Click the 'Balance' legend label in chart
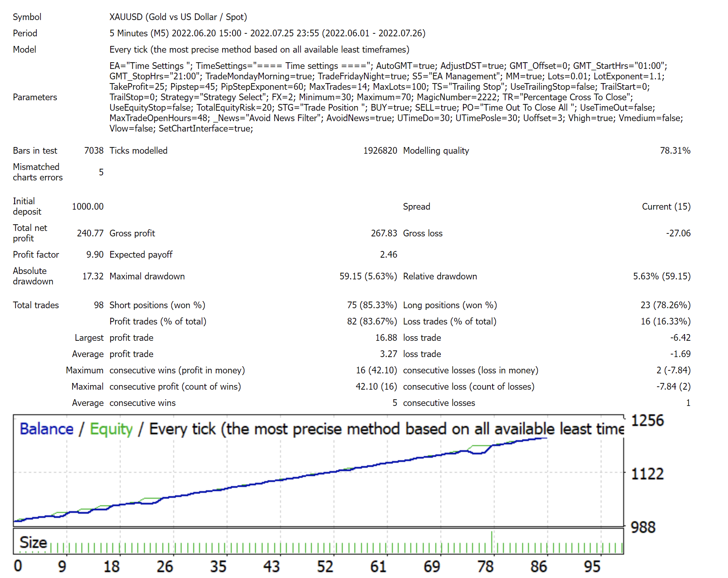728x578 pixels. click(x=46, y=429)
